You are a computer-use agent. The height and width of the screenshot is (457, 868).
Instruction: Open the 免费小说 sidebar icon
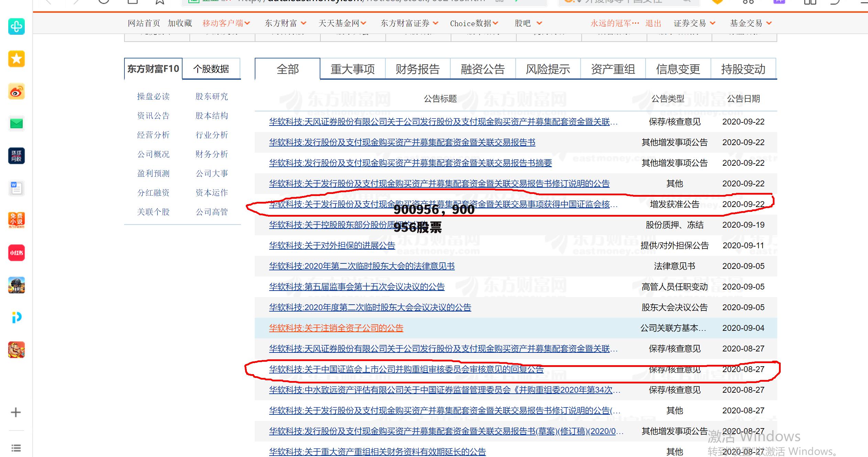[17, 220]
